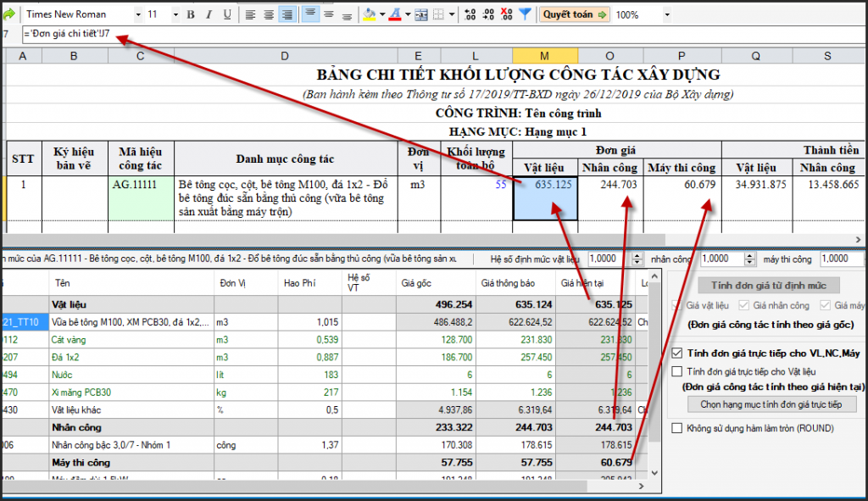Toggle bold formatting

tap(191, 14)
